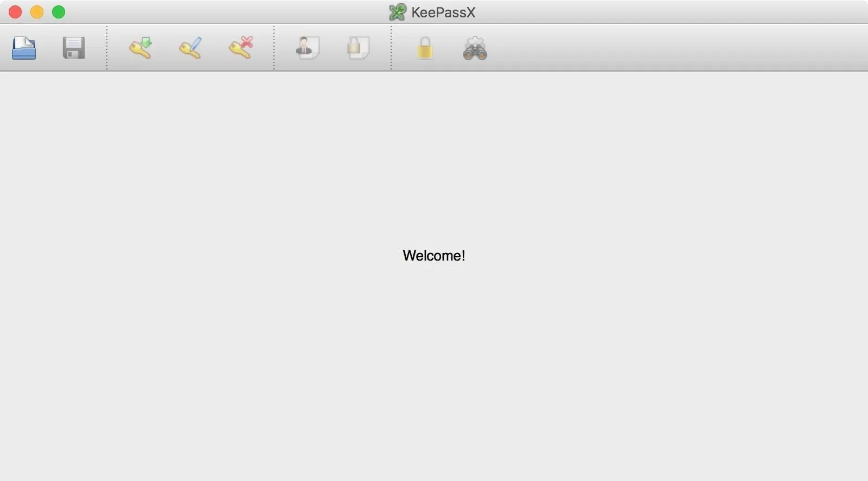Copy password via the padlock clipboard icon
The image size is (868, 481).
click(x=358, y=48)
